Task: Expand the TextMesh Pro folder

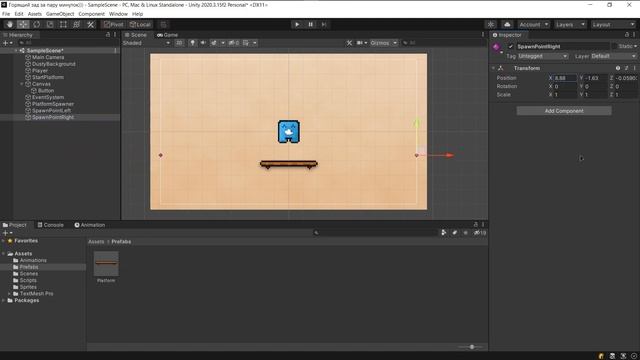Action: point(9,294)
